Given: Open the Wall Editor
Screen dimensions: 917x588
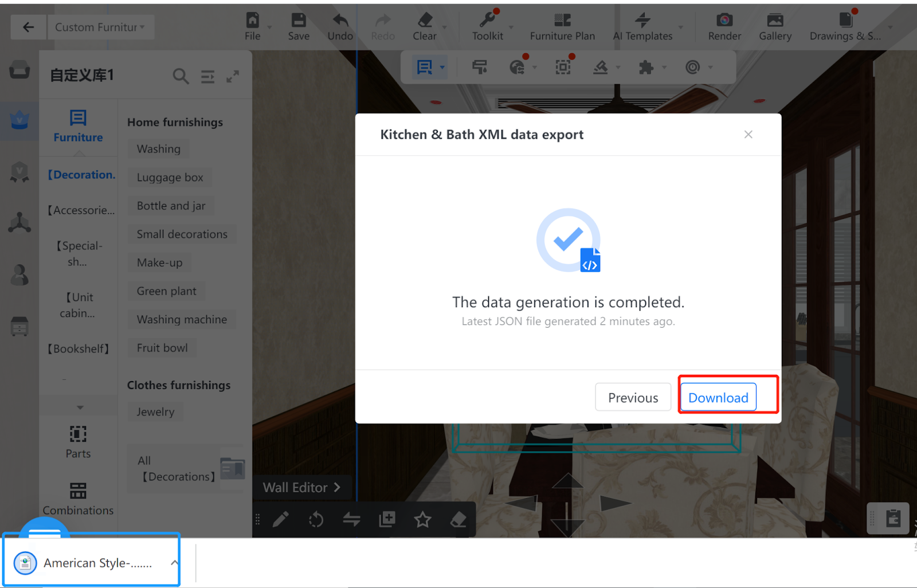Looking at the screenshot, I should click(301, 488).
